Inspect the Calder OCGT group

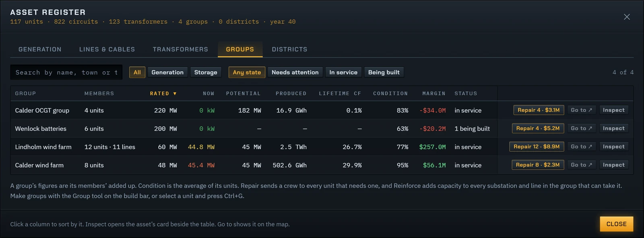[x=614, y=110]
